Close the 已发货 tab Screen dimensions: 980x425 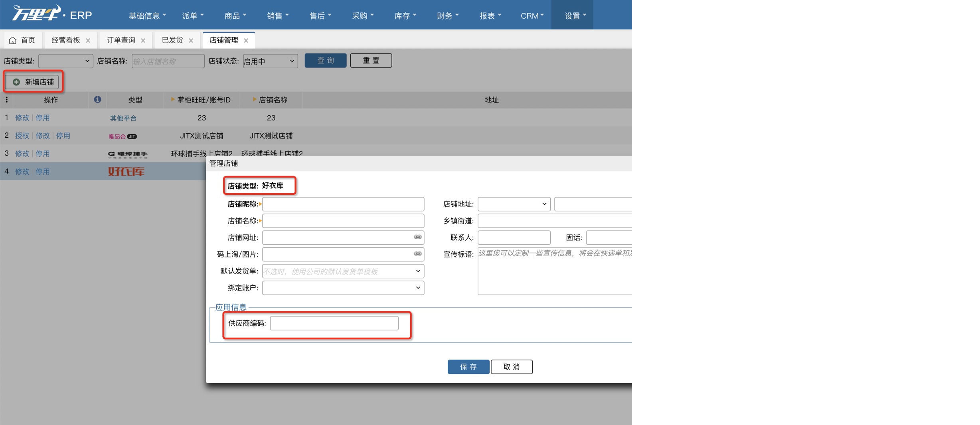click(191, 40)
